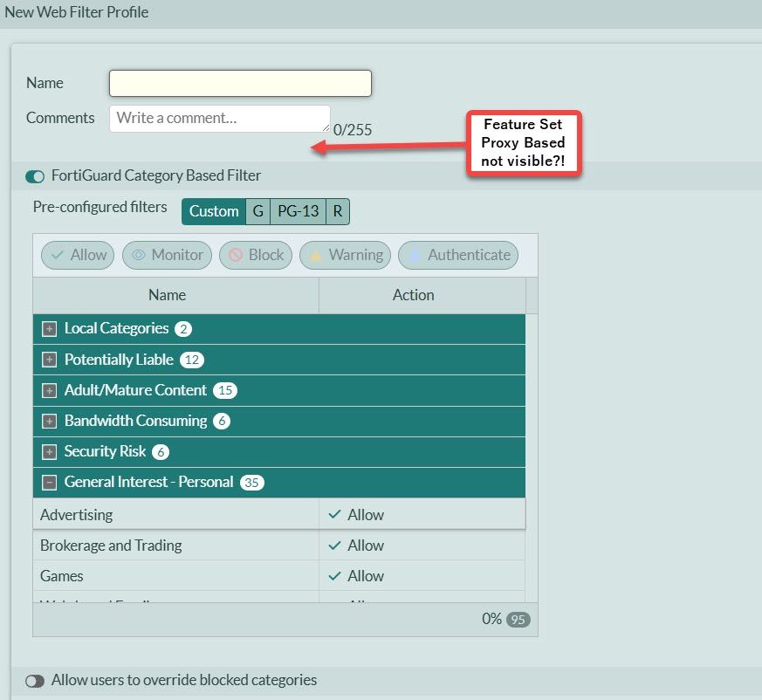Select the Advertising category row
Viewport: 762px width, 700px height.
pyautogui.click(x=279, y=514)
